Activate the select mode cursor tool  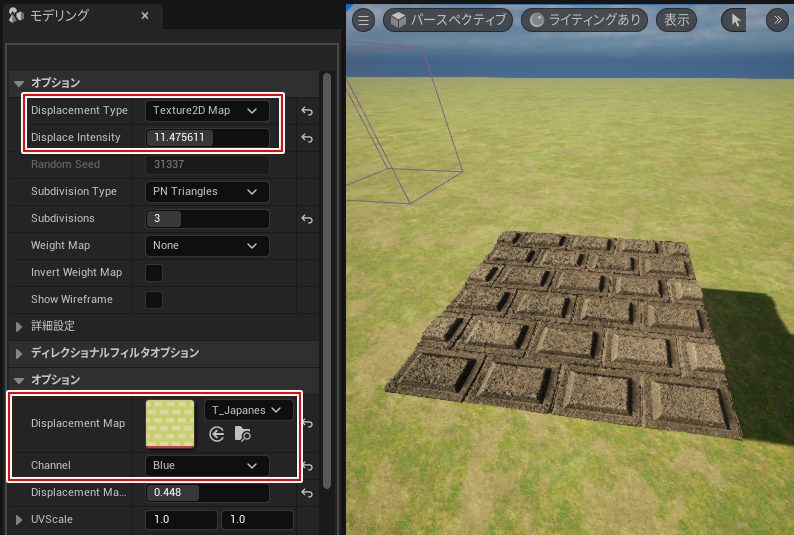point(735,20)
